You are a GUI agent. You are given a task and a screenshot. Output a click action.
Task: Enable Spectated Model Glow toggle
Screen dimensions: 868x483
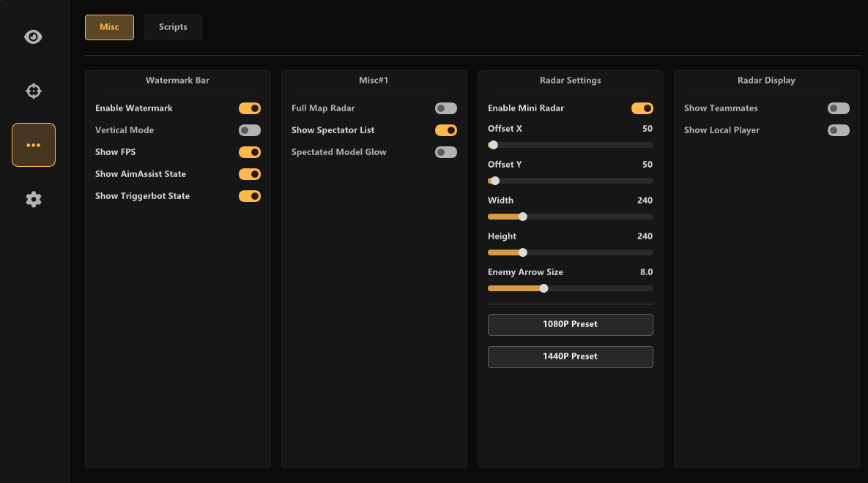(x=445, y=152)
